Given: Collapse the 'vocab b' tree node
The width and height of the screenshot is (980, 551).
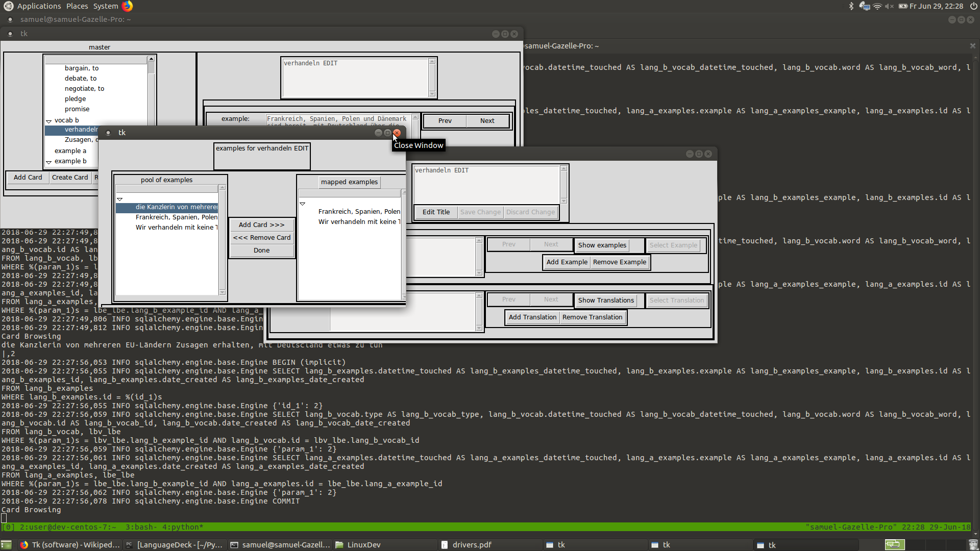Looking at the screenshot, I should click(49, 121).
